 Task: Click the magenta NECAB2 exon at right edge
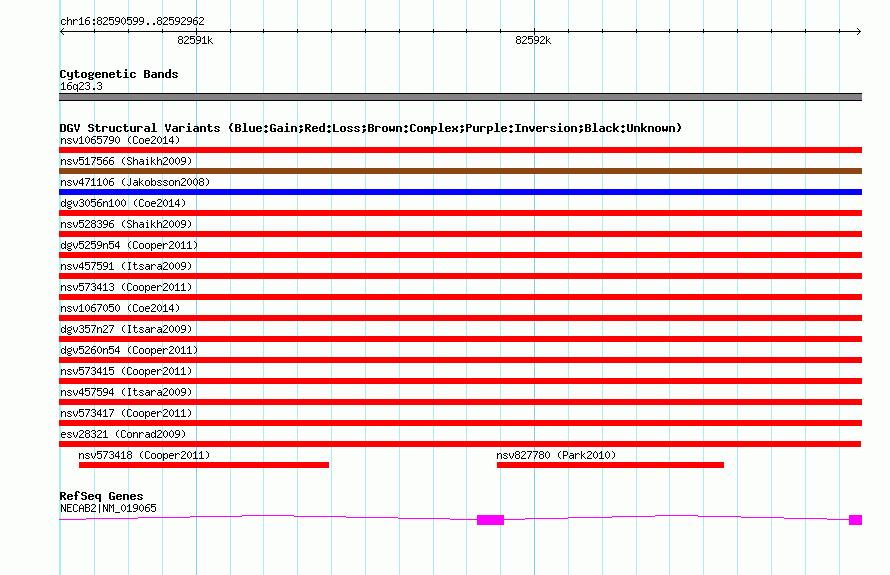[x=855, y=520]
